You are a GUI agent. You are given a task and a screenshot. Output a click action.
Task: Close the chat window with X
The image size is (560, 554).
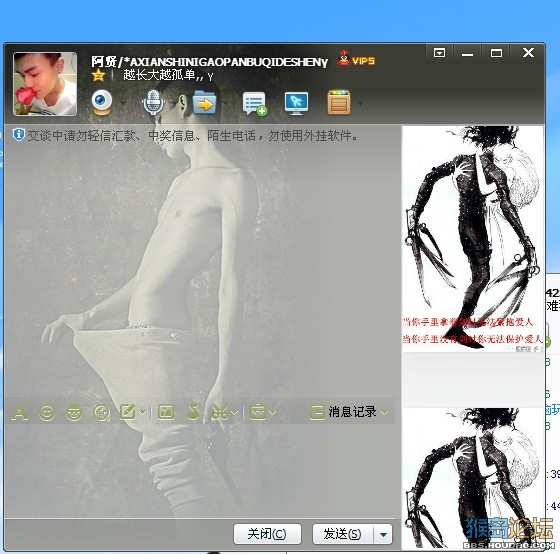528,53
